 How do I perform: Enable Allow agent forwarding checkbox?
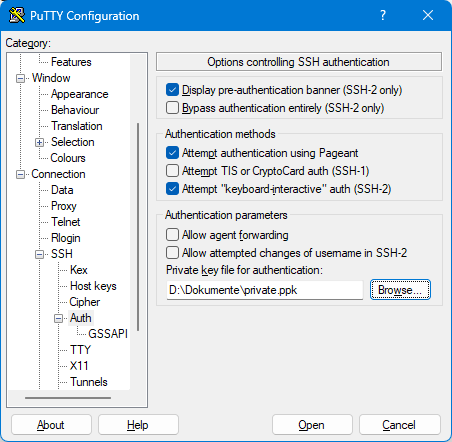pyautogui.click(x=172, y=235)
